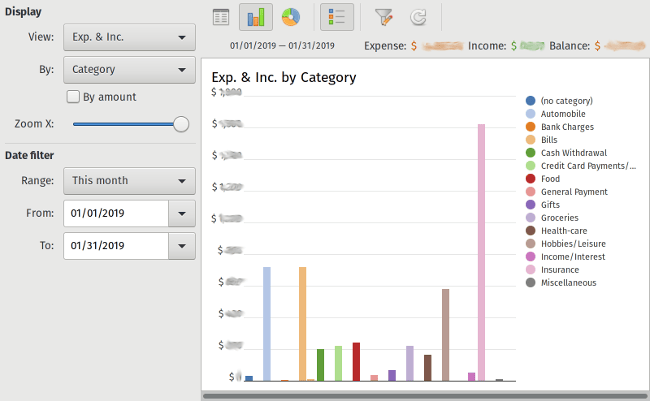This screenshot has width=650, height=401.
Task: Click the refresh results icon
Action: [418, 17]
